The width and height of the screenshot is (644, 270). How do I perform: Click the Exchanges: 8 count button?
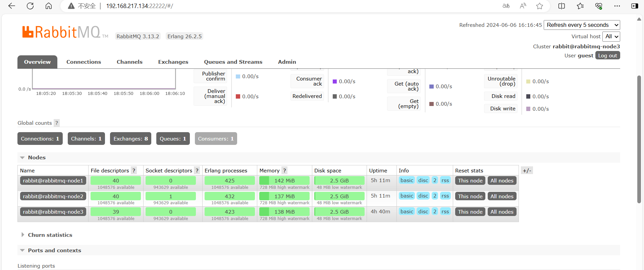click(130, 139)
